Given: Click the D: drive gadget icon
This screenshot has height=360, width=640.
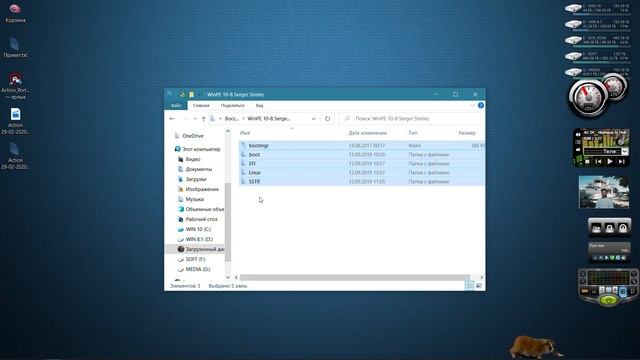Looking at the screenshot, I should [573, 24].
